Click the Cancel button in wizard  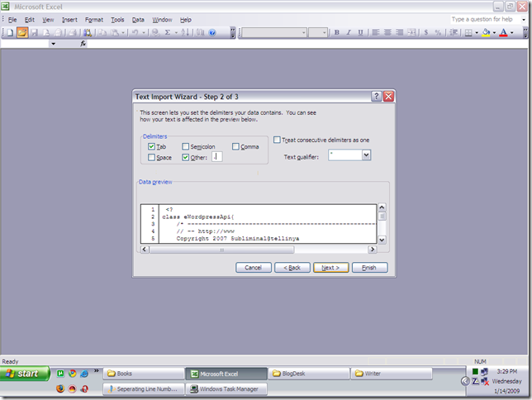254,268
